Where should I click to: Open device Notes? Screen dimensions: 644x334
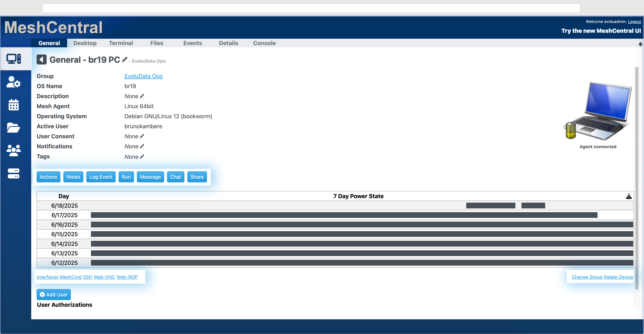73,177
